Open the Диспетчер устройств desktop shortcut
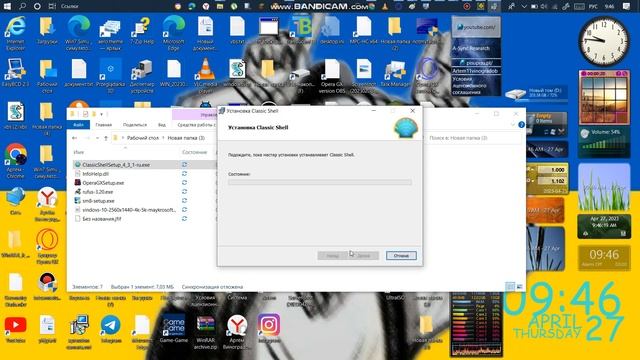This screenshot has height=360, width=640. pyautogui.click(x=142, y=76)
